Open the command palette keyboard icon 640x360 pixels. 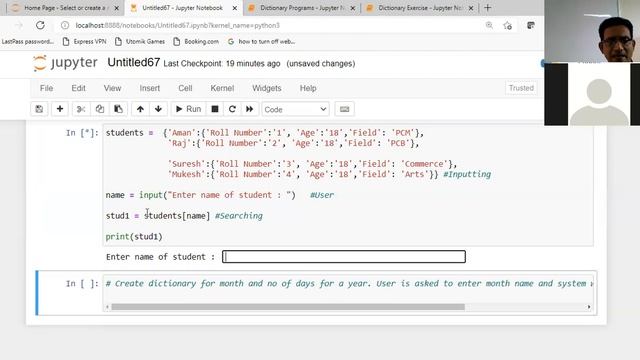(x=344, y=109)
